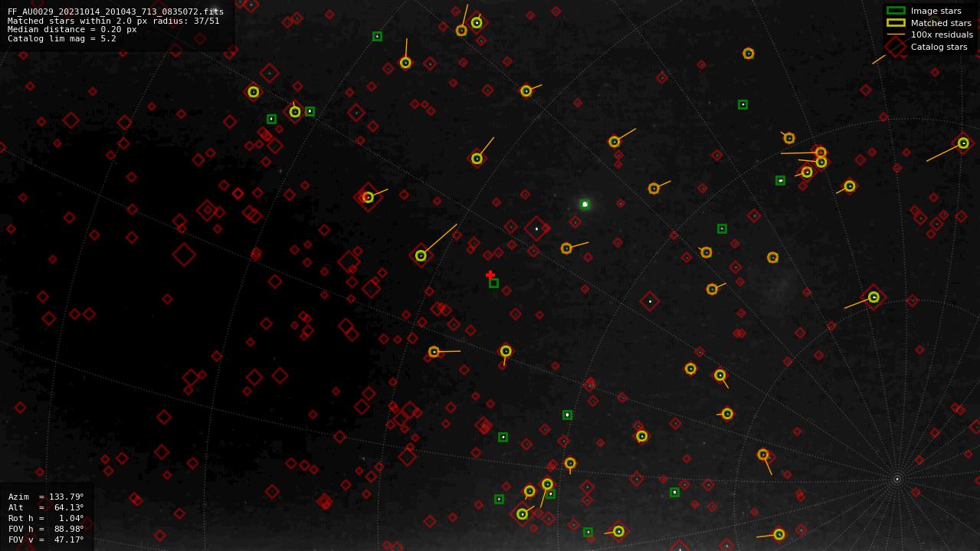Select the green image star beside red cross

(x=494, y=284)
